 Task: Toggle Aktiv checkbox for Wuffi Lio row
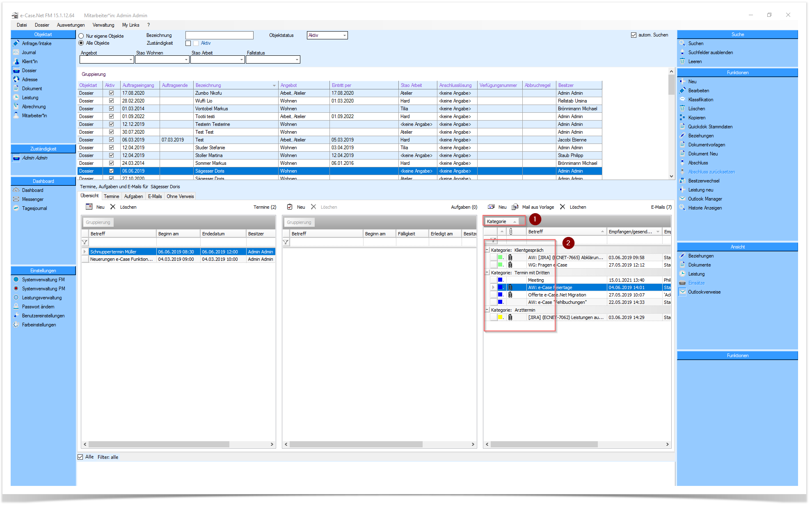tap(111, 101)
